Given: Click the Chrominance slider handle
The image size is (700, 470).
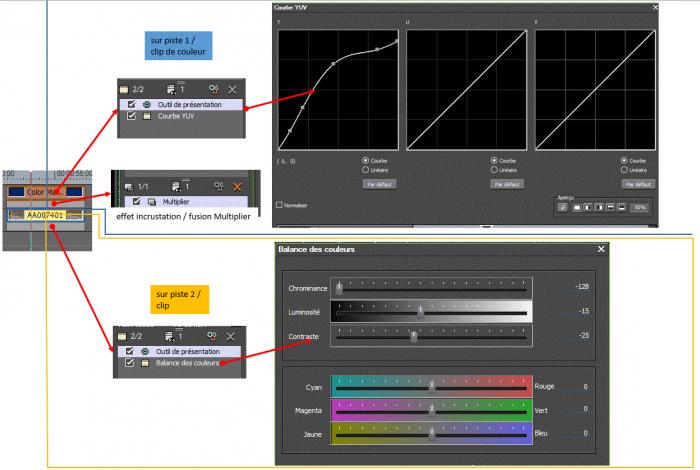Looking at the screenshot, I should (x=339, y=288).
